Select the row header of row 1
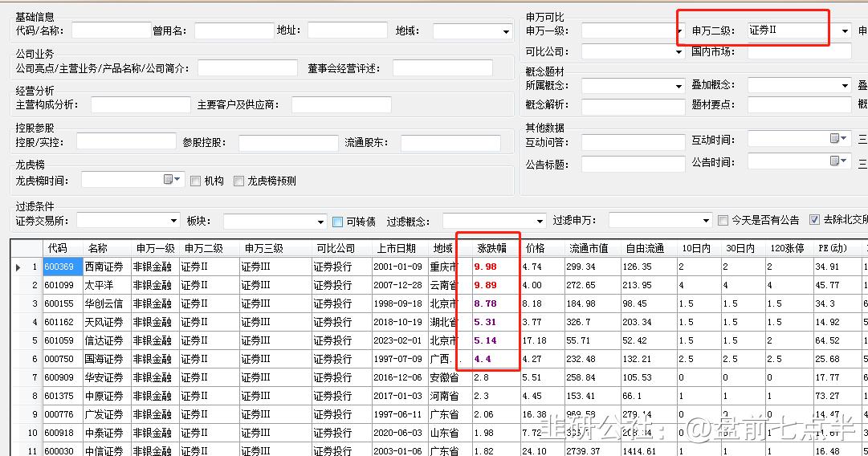This screenshot has height=456, width=868. pyautogui.click(x=26, y=267)
